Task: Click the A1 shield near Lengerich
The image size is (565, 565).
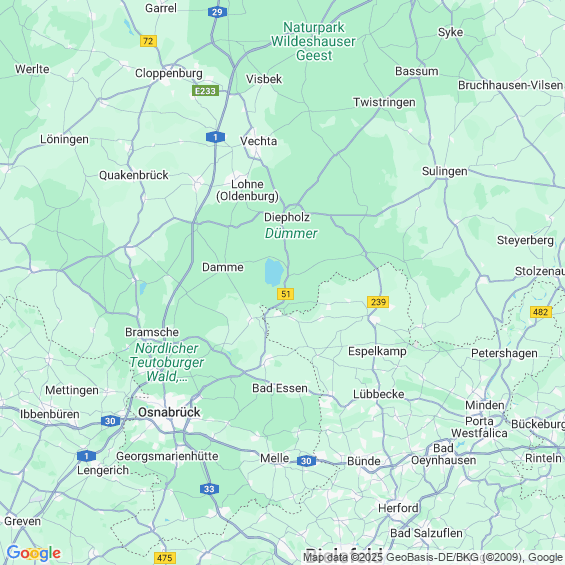Action: pos(86,456)
